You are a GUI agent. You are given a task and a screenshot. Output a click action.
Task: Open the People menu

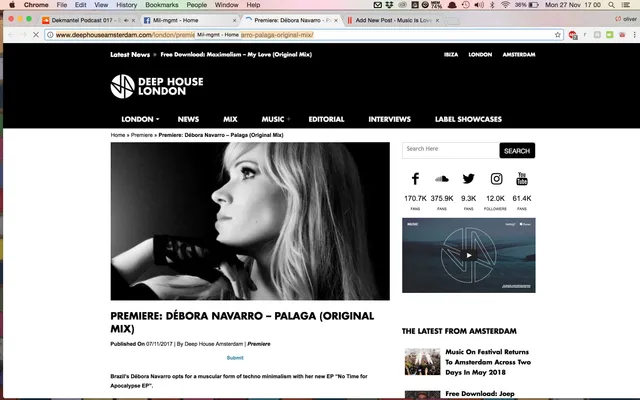197,5
